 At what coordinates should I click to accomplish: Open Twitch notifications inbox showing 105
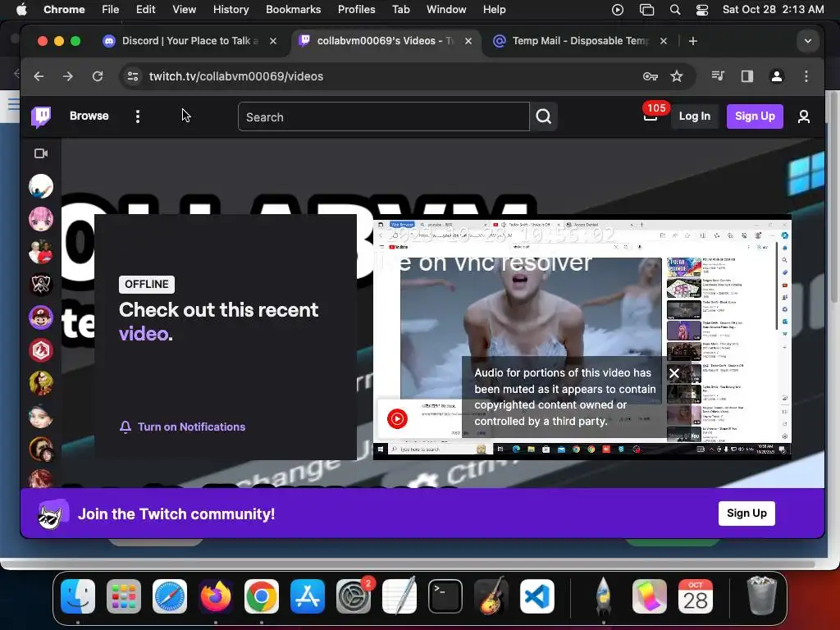(x=651, y=116)
